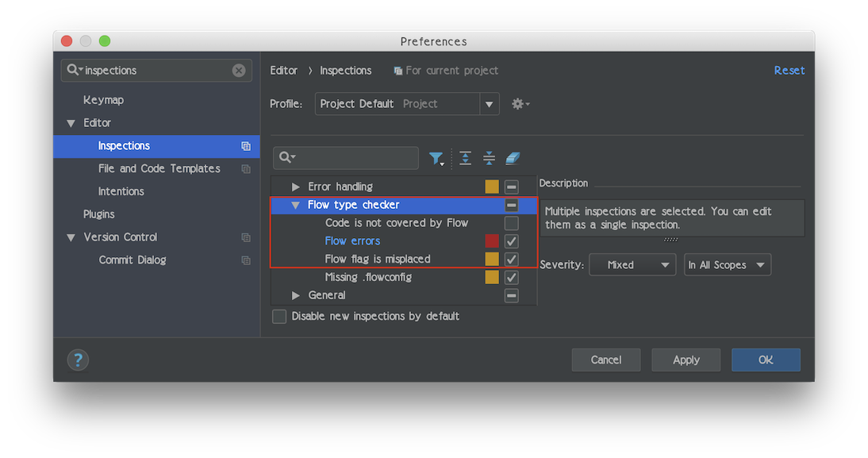Open the In All Scopes dropdown
This screenshot has height=458, width=868.
(728, 265)
